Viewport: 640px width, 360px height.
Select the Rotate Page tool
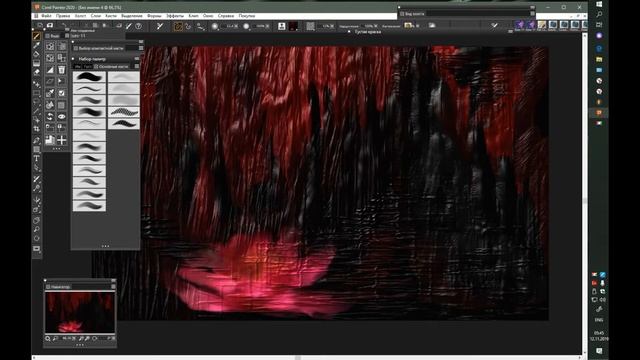[36, 238]
